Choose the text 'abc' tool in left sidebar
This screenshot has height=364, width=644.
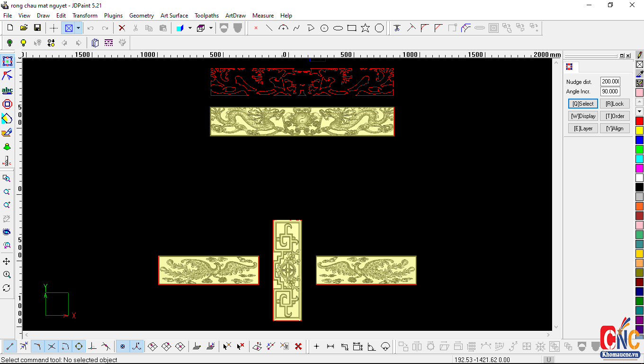coord(7,90)
